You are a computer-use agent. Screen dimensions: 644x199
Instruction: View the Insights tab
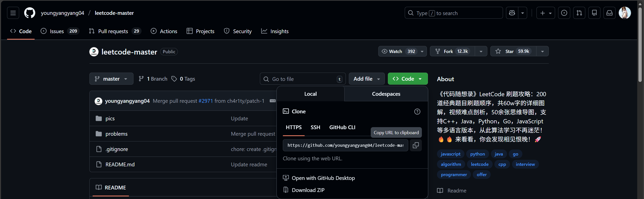[x=275, y=31]
